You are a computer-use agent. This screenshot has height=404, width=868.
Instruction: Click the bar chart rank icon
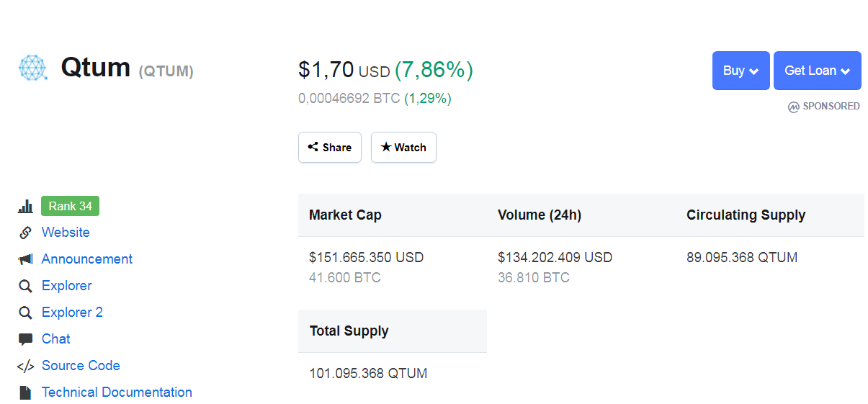tap(25, 207)
